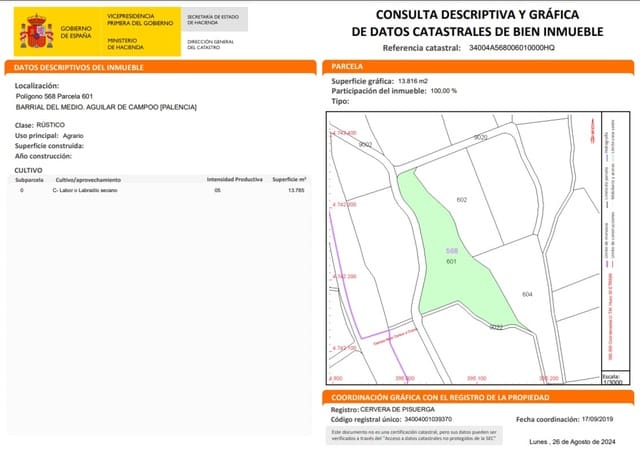
Task: Click the graphic surface value '13.816 m2'
Action: (413, 81)
